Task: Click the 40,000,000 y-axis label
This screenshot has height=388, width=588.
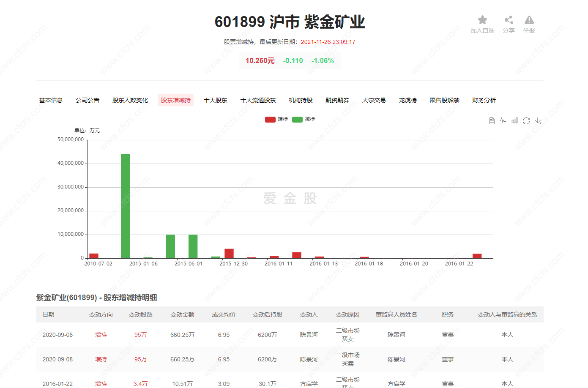Action: pos(71,163)
